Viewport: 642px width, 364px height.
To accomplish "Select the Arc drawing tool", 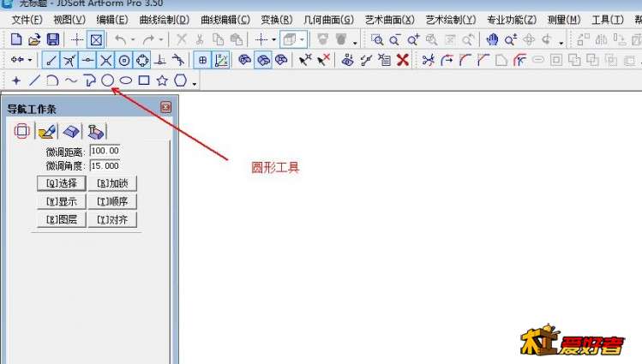I will coord(52,81).
